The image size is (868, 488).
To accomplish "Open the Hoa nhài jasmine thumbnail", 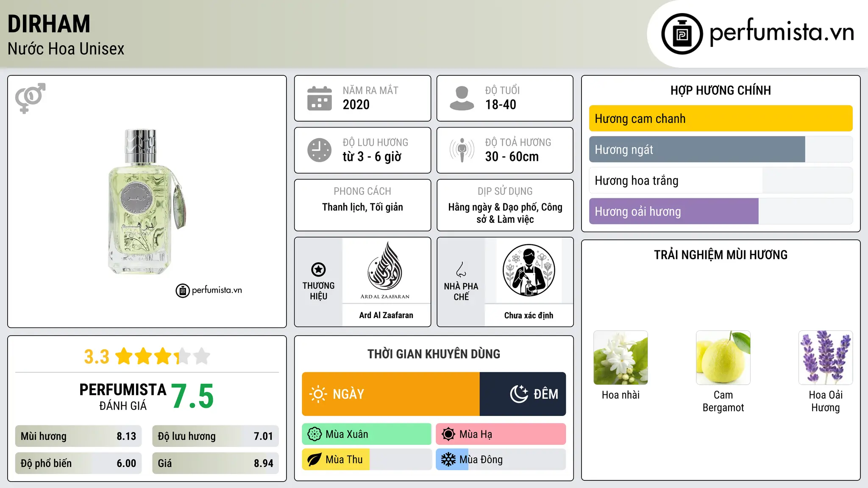I will click(x=621, y=358).
